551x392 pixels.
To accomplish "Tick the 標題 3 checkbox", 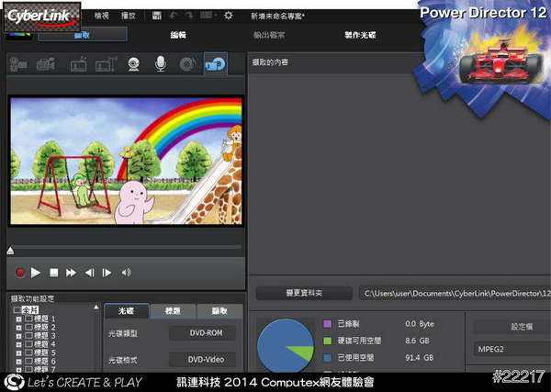I will (x=28, y=336).
